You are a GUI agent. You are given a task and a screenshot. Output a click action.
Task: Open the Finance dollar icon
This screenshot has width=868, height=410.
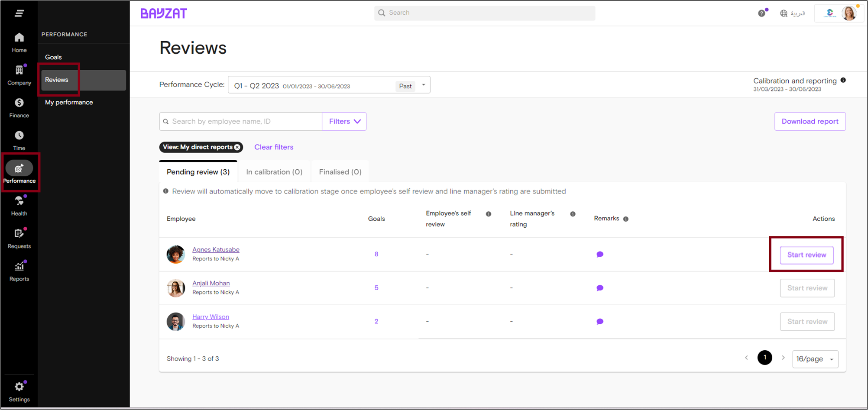pos(19,103)
